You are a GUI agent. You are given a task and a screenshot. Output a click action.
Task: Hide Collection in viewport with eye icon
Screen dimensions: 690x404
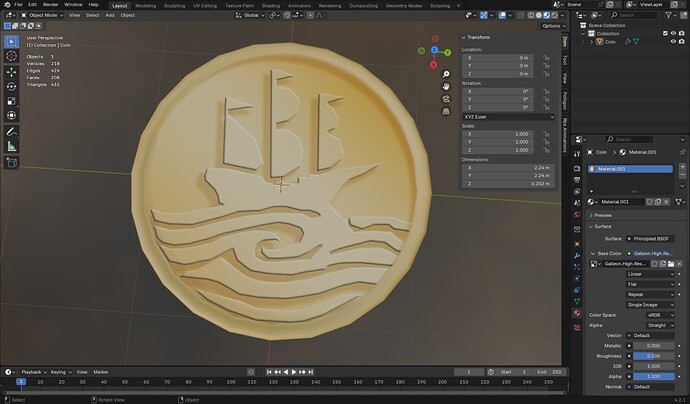point(673,33)
